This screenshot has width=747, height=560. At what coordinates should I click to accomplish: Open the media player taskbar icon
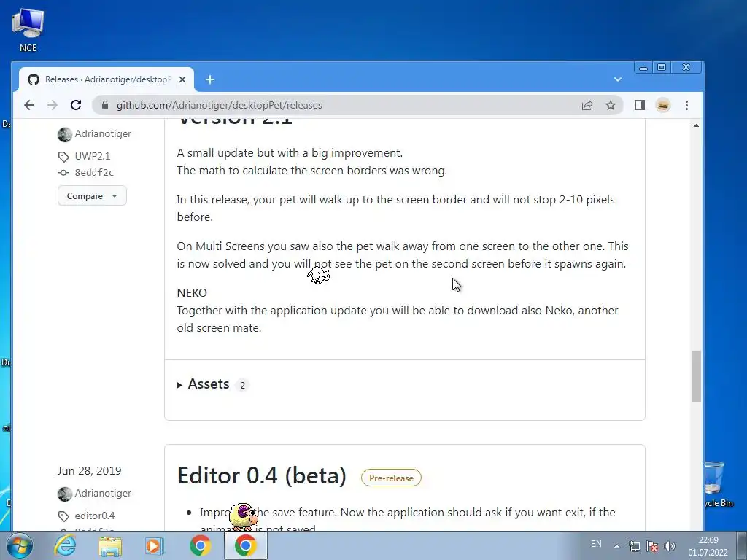(x=154, y=545)
